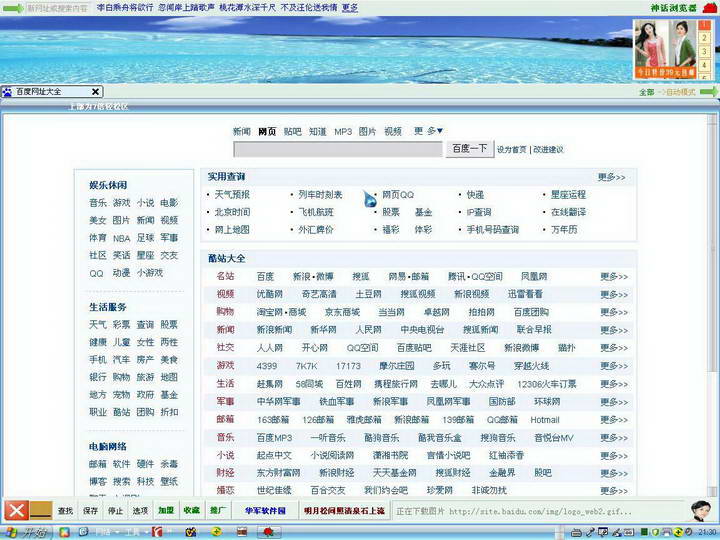
Task: Click the 选项 button in the bottom toolbar
Action: pyautogui.click(x=140, y=511)
